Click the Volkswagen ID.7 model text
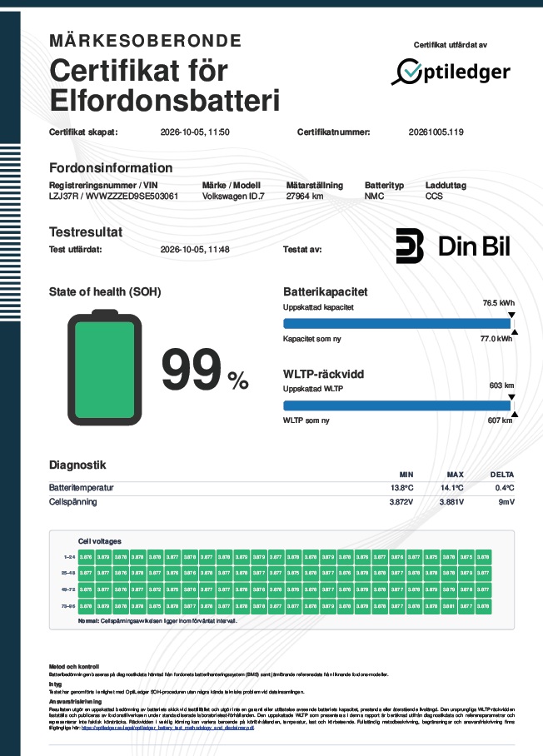This screenshot has width=543, height=756. coord(233,196)
